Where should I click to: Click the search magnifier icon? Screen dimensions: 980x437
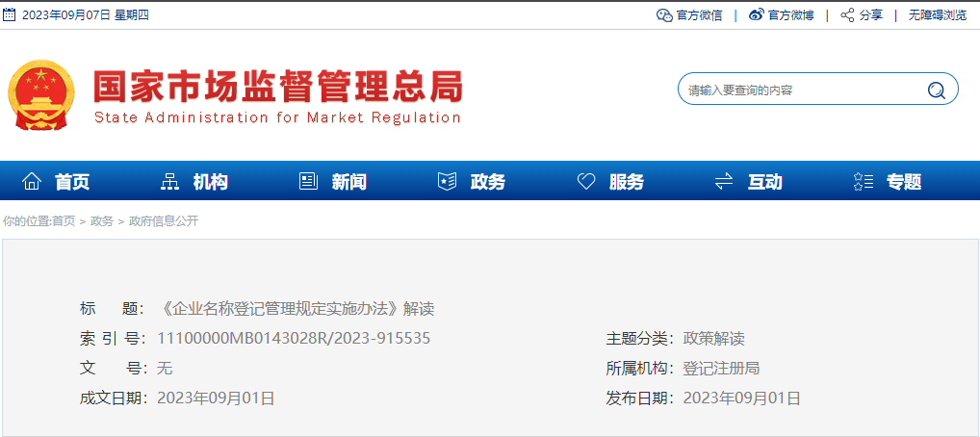click(x=936, y=90)
